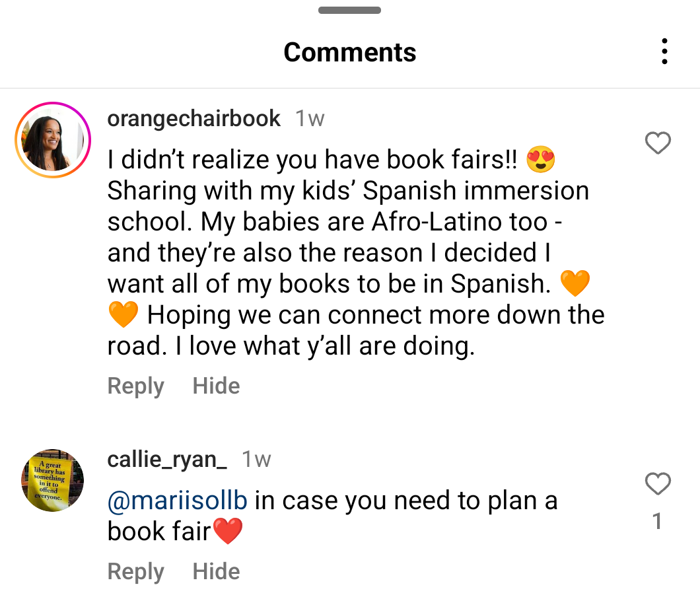Open the three-dot more options menu
The width and height of the screenshot is (700, 601).
[664, 52]
